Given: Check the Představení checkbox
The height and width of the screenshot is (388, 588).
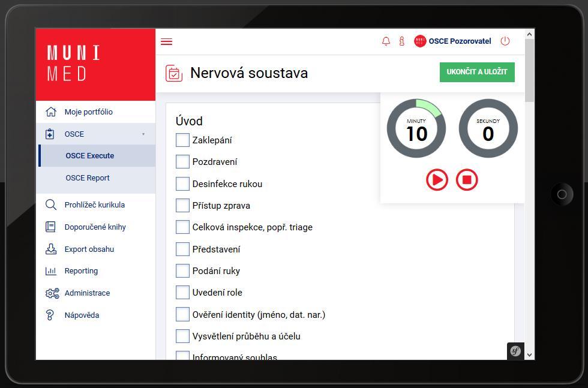Looking at the screenshot, I should [182, 249].
